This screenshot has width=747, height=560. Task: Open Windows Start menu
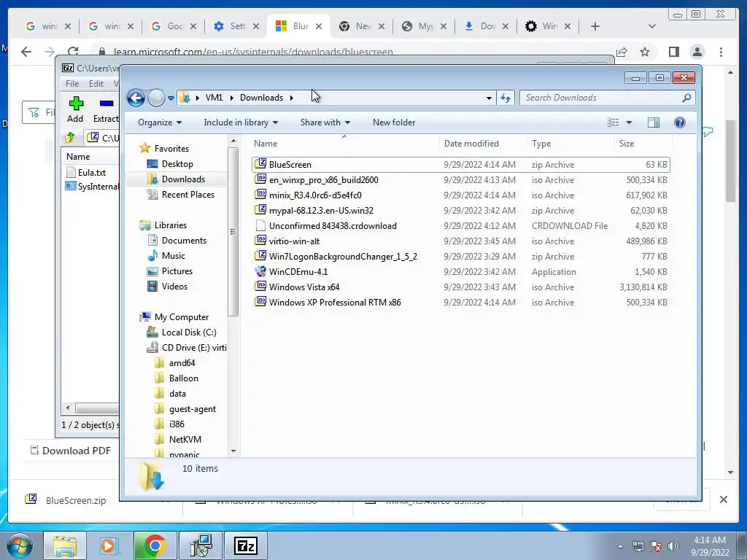20,545
